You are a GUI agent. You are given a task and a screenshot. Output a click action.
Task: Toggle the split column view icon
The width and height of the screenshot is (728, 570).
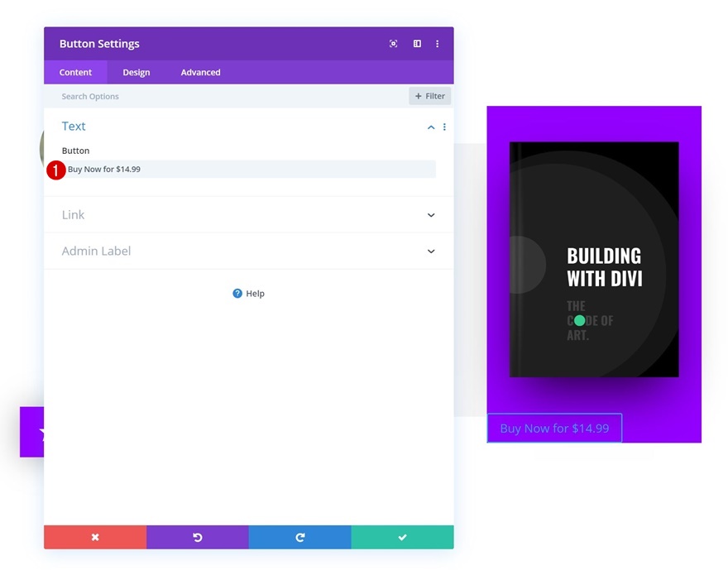pos(417,44)
